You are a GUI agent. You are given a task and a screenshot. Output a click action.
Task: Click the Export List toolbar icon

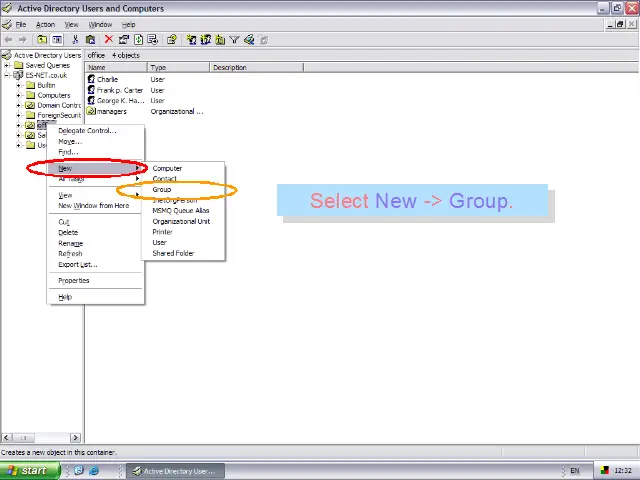153,40
